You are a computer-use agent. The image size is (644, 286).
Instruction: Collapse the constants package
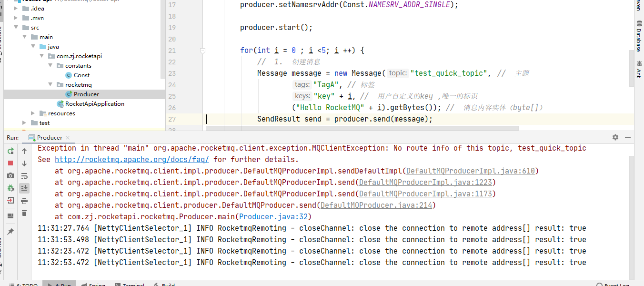tap(51, 66)
